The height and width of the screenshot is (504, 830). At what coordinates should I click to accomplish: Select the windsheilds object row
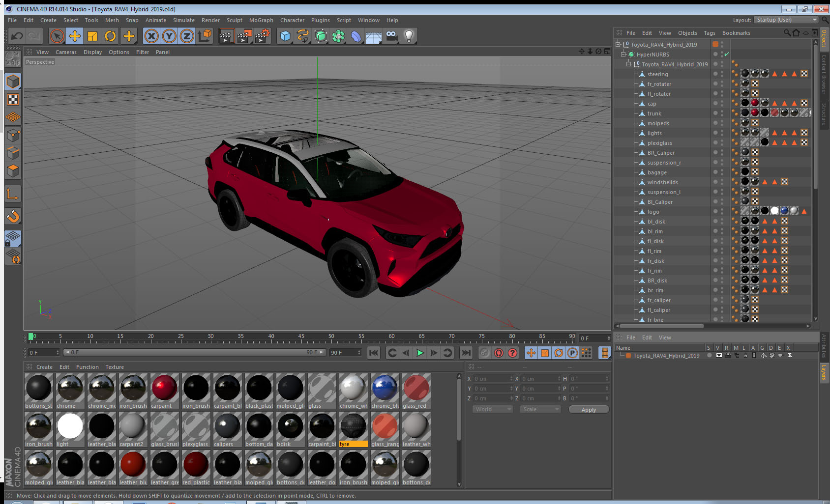(662, 182)
